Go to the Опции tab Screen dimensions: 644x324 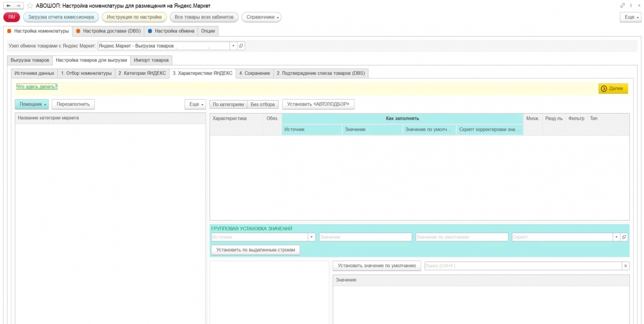tap(208, 31)
